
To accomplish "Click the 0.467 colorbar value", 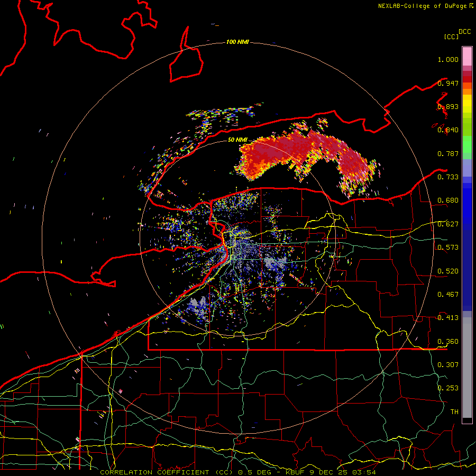I will point(448,294).
